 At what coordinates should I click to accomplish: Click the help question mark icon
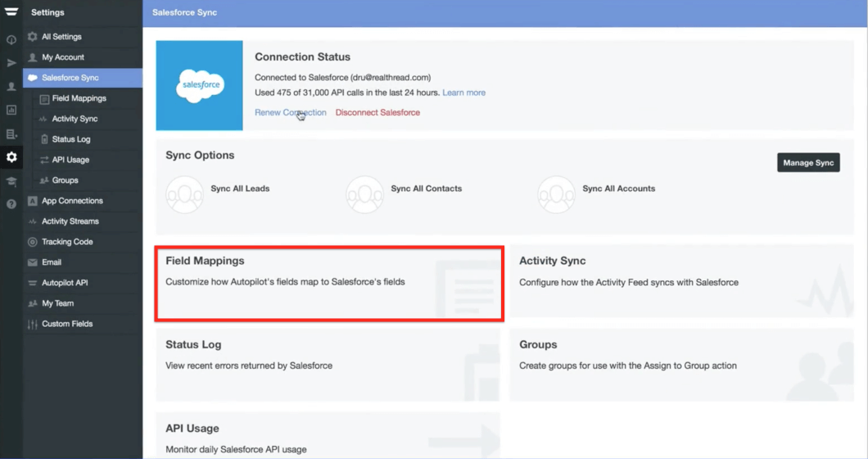(x=11, y=204)
